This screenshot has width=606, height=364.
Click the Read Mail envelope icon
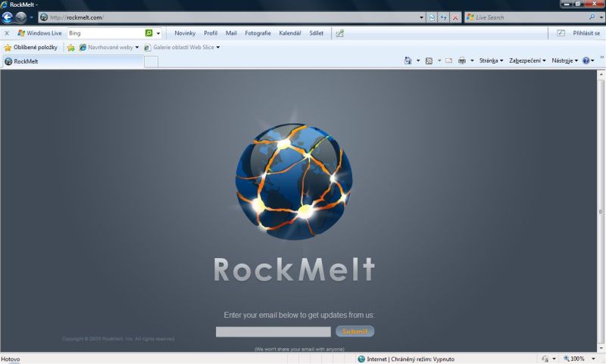[x=448, y=61]
